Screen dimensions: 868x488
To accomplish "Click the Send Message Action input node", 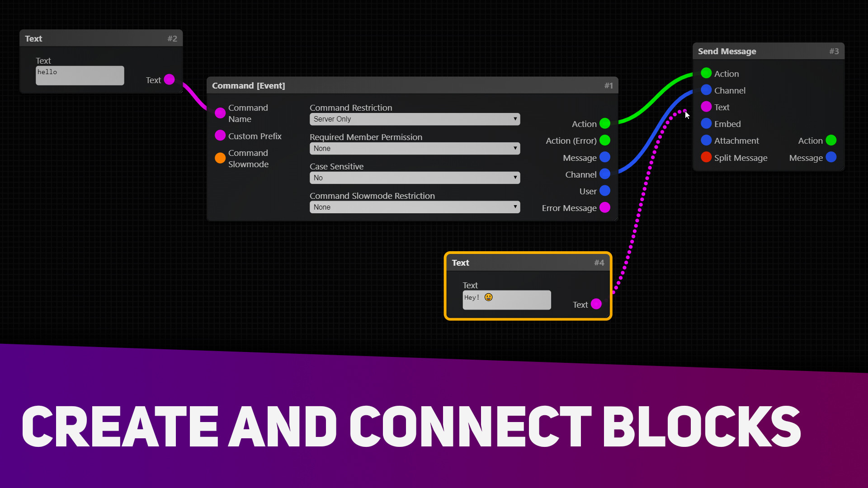I will coord(706,73).
